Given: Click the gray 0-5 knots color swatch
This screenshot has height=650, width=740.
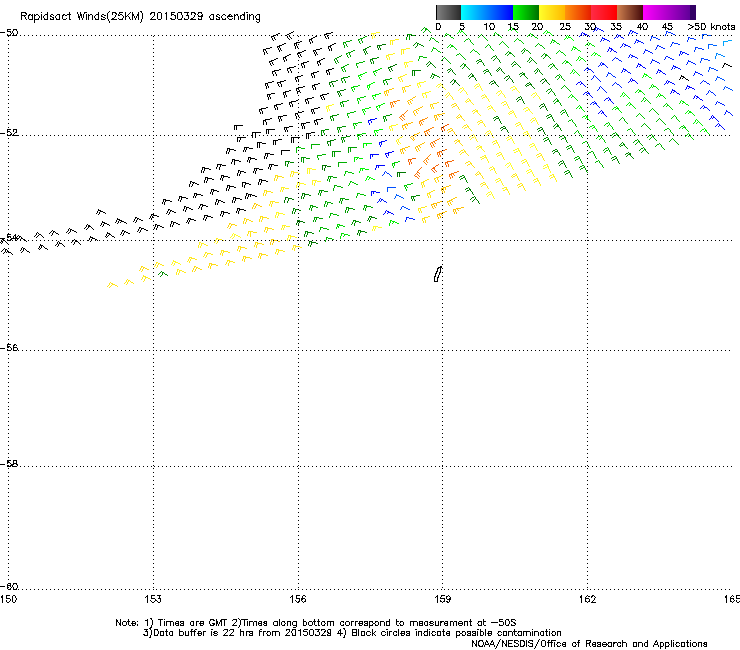Looking at the screenshot, I should 448,12.
